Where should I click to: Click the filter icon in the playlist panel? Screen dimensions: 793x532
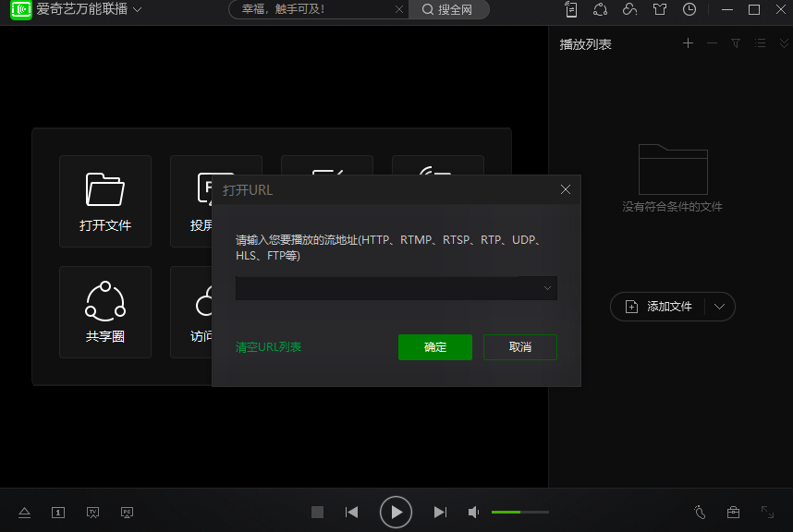coord(735,43)
